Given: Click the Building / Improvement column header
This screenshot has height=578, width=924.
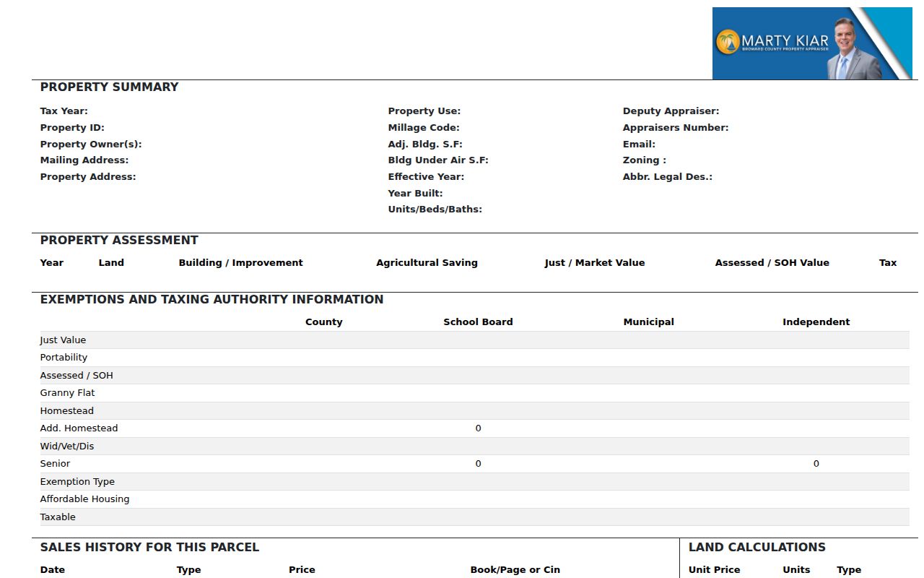Looking at the screenshot, I should 241,263.
